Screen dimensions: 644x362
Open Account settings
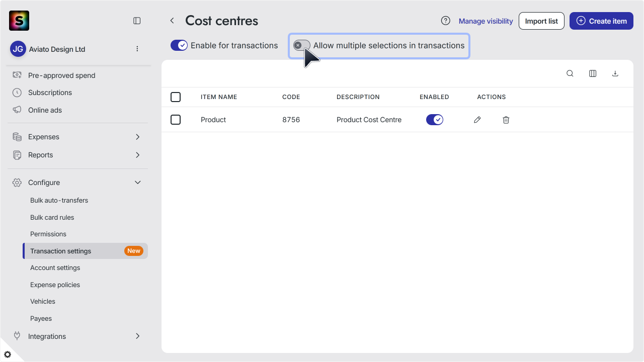pyautogui.click(x=55, y=267)
